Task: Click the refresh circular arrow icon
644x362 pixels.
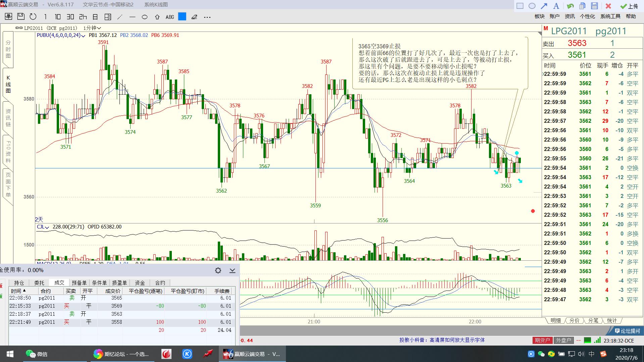Action: tap(33, 16)
